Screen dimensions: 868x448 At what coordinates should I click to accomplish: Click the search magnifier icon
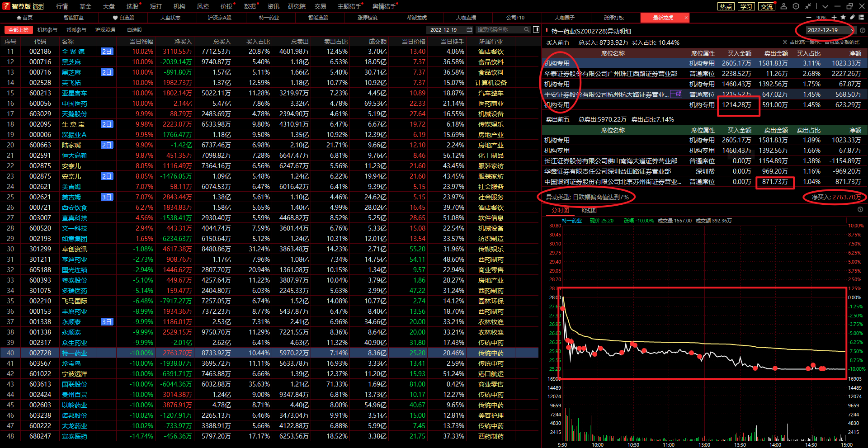click(x=527, y=29)
